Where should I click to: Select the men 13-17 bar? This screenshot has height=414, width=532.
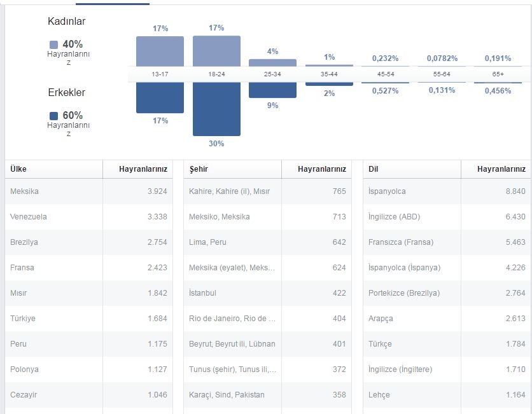point(160,98)
